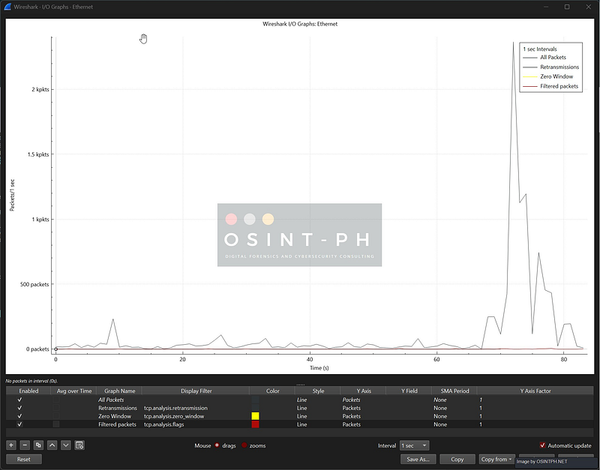Tick Avg over Time for Filtered packets
Viewport: 600px width, 470px height.
(x=56, y=424)
